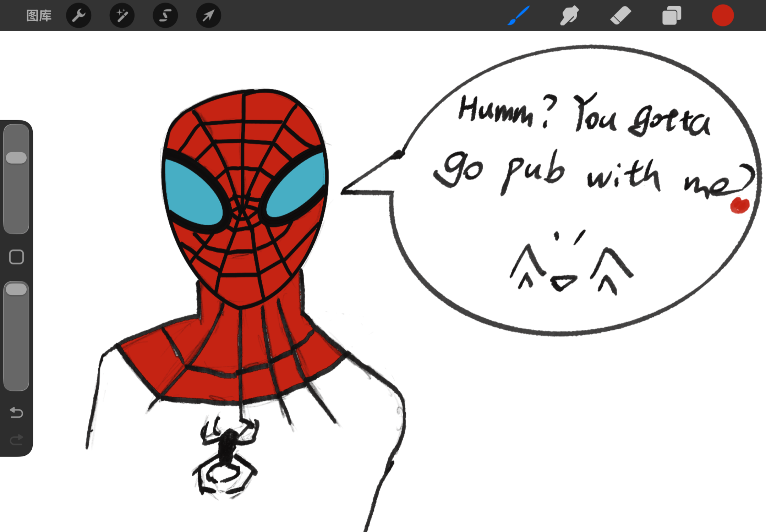
Task: Select the Smudge finger tool
Action: click(569, 16)
